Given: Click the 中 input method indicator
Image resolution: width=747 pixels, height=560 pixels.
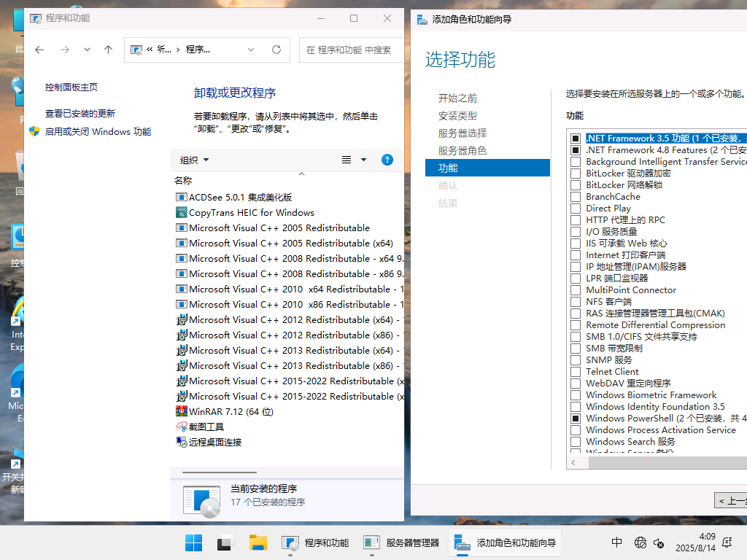Looking at the screenshot, I should [616, 542].
